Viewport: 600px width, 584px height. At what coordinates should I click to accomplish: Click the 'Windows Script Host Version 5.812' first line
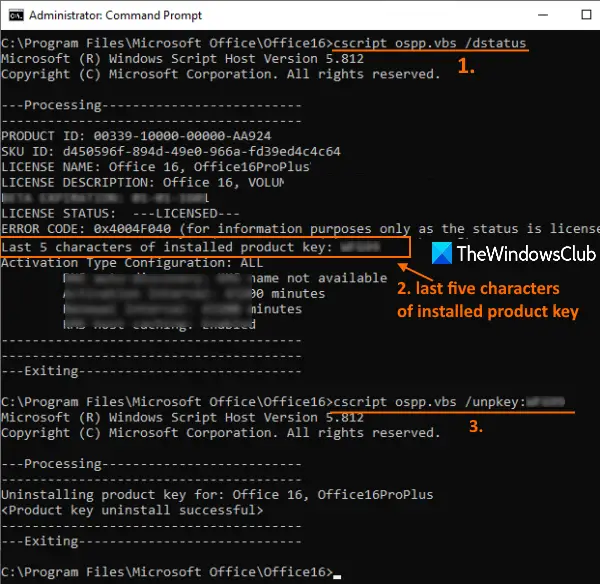tap(182, 59)
